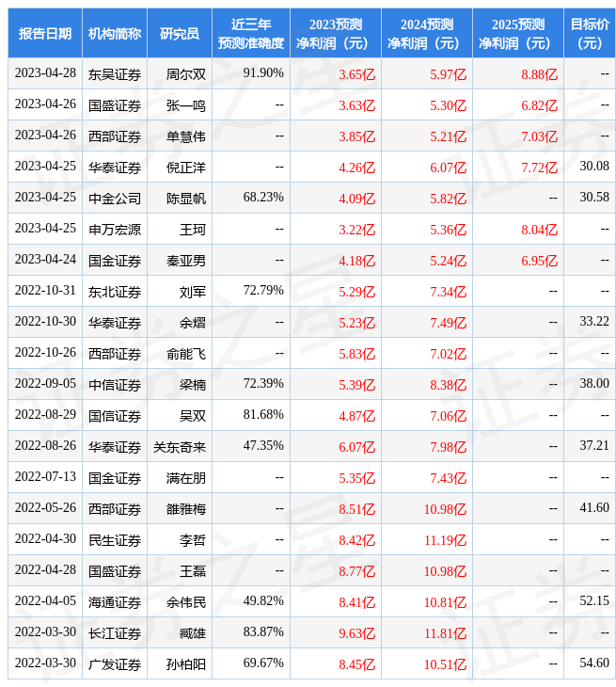Click the date 2023-04-24
Viewport: 616px width, 687px height.
[45, 260]
